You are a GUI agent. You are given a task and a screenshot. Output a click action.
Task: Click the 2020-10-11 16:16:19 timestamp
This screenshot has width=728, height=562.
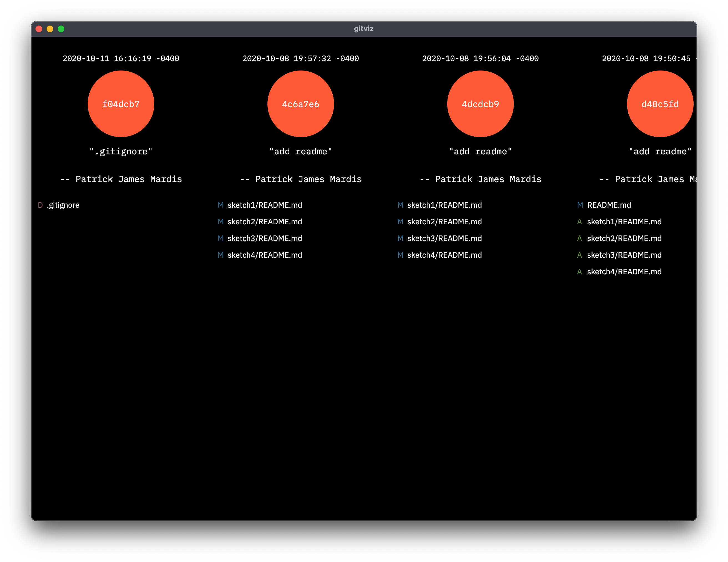point(121,58)
